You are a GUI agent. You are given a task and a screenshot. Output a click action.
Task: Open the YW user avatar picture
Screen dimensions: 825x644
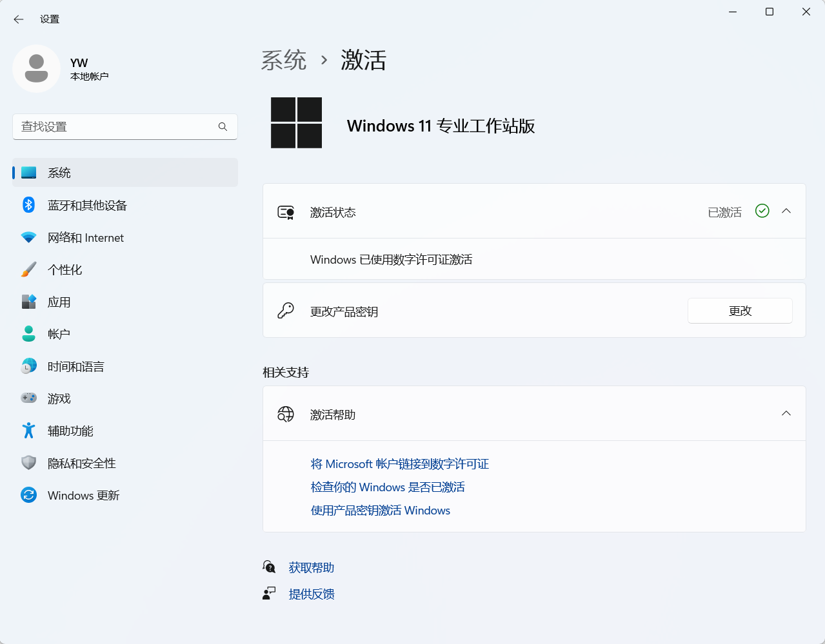pos(37,68)
